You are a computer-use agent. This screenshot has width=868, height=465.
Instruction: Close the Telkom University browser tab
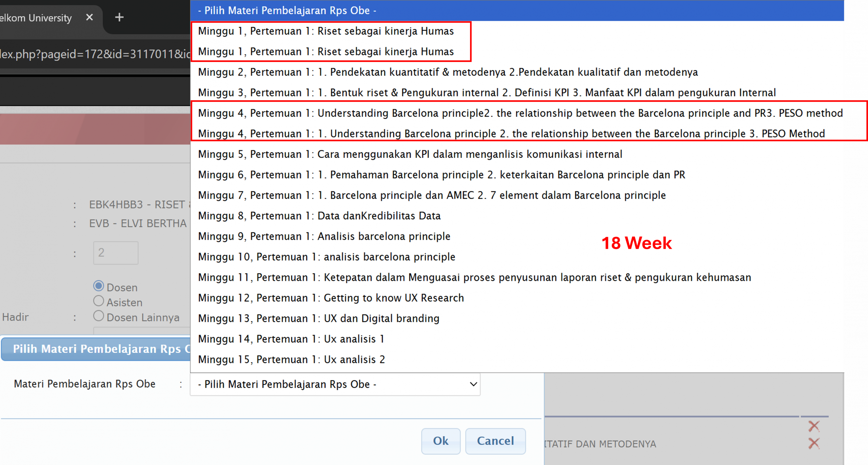pos(90,17)
